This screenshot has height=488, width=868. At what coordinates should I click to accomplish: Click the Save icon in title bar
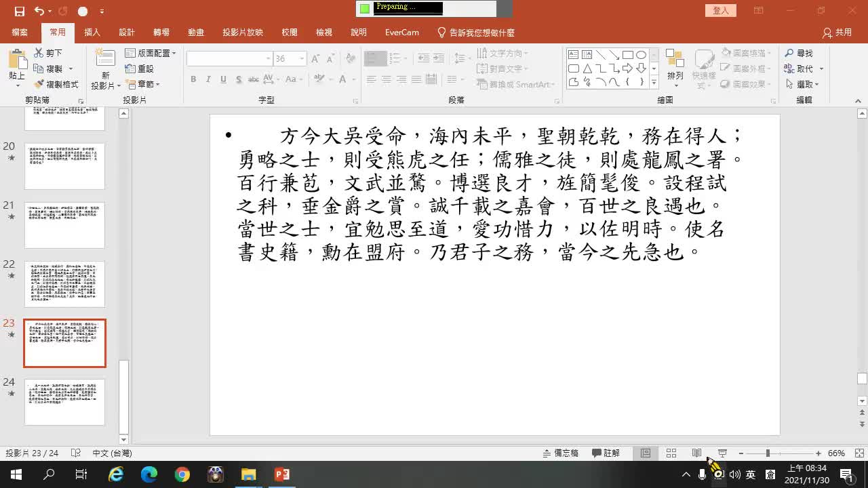tap(19, 12)
